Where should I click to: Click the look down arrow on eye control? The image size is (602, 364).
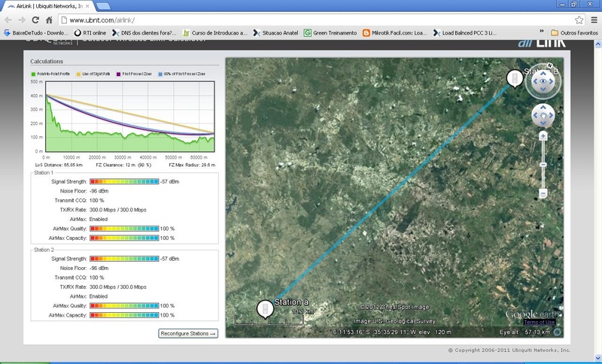click(x=543, y=89)
